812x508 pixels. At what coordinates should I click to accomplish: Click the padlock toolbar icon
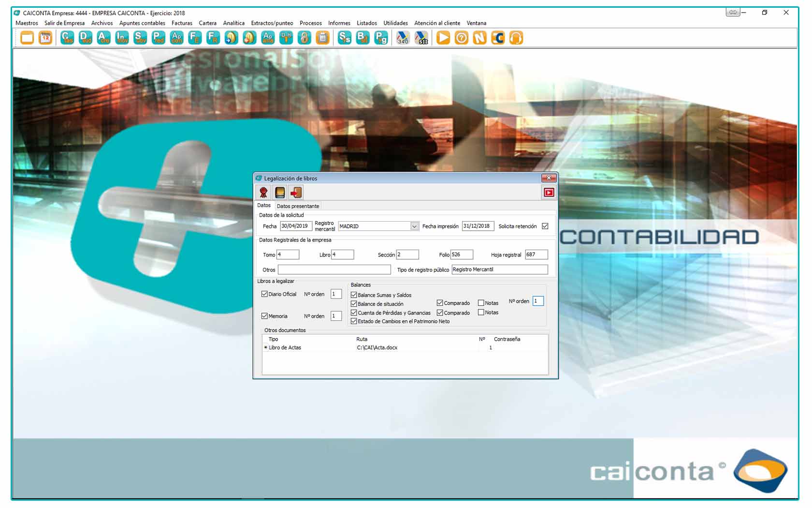pyautogui.click(x=304, y=38)
